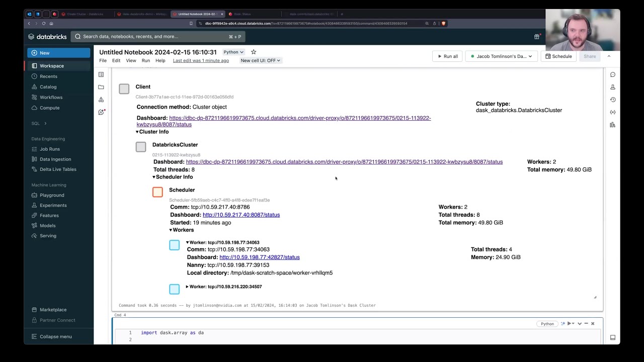The image size is (644, 362).
Task: Open DatabricksCluster dashboard link
Action: (344, 162)
